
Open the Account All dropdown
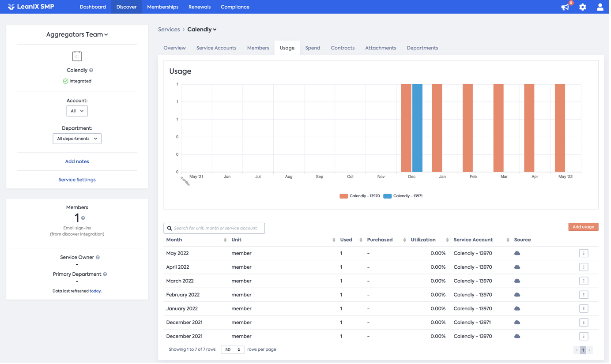pyautogui.click(x=77, y=111)
